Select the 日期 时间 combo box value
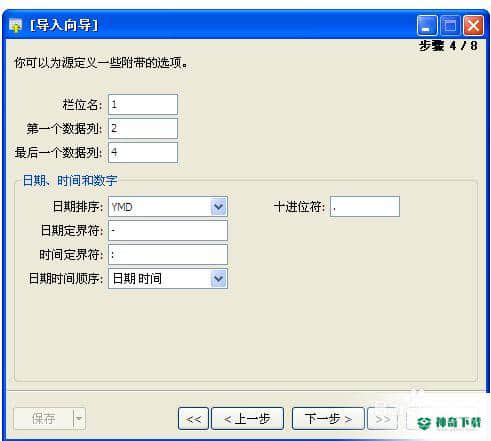This screenshot has height=441, width=491. tap(168, 278)
